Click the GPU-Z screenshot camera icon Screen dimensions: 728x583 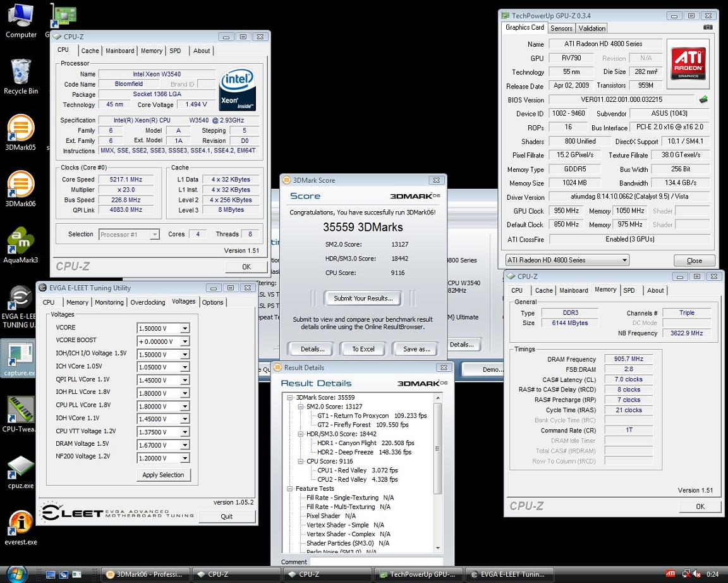[x=708, y=27]
